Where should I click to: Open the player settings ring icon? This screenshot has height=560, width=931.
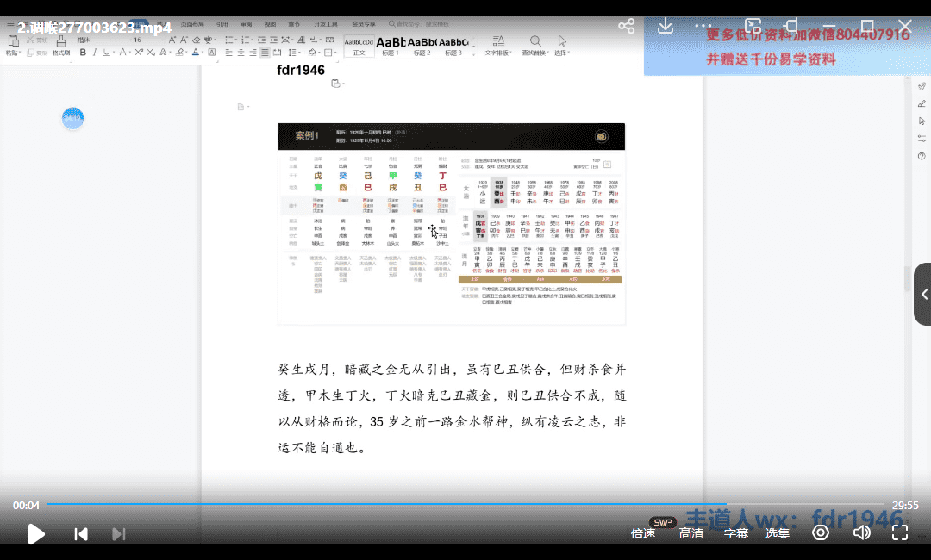[x=821, y=533]
